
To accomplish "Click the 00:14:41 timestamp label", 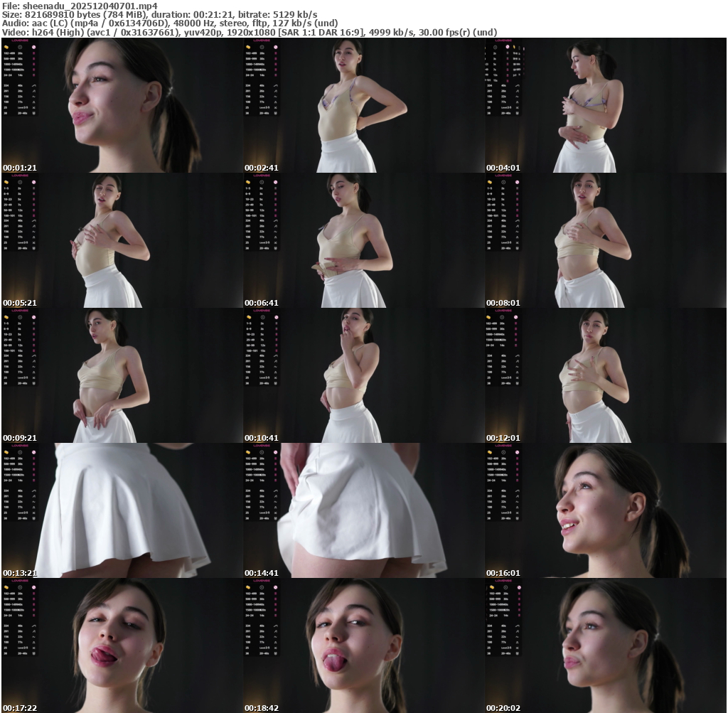I will point(262,573).
